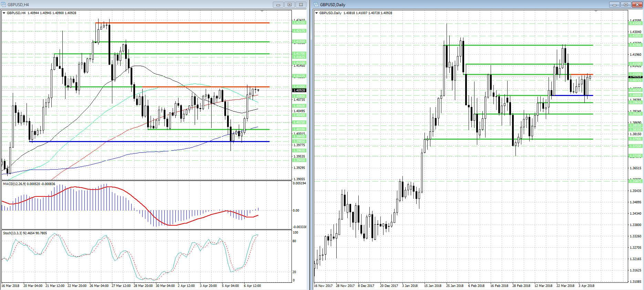
Task: Click the 1.41225 price level label on H4
Action: tap(299, 76)
